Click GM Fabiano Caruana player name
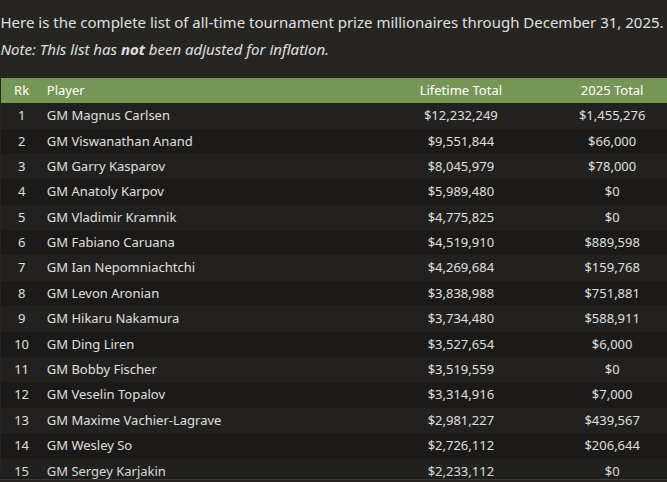Viewport: 667px width, 482px height. [111, 242]
